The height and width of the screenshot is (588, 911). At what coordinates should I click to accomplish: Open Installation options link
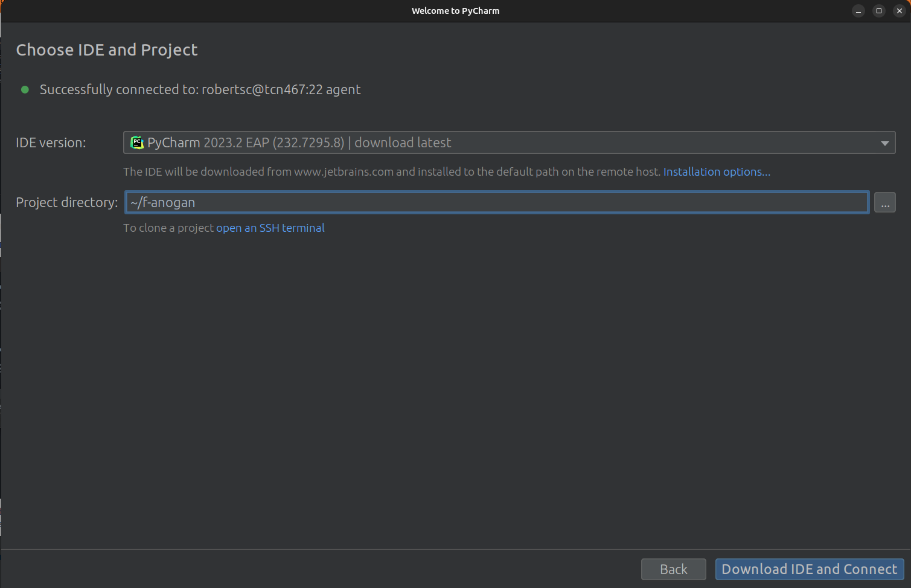click(x=717, y=172)
